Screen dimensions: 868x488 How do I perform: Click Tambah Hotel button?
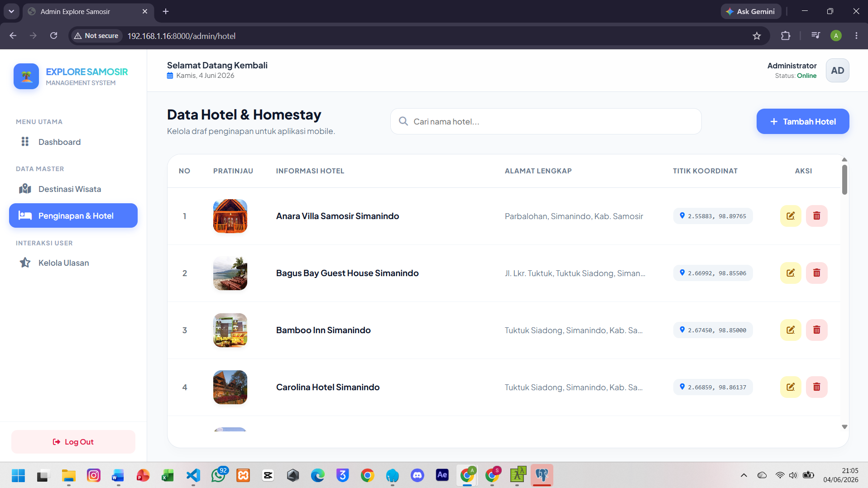[803, 121]
